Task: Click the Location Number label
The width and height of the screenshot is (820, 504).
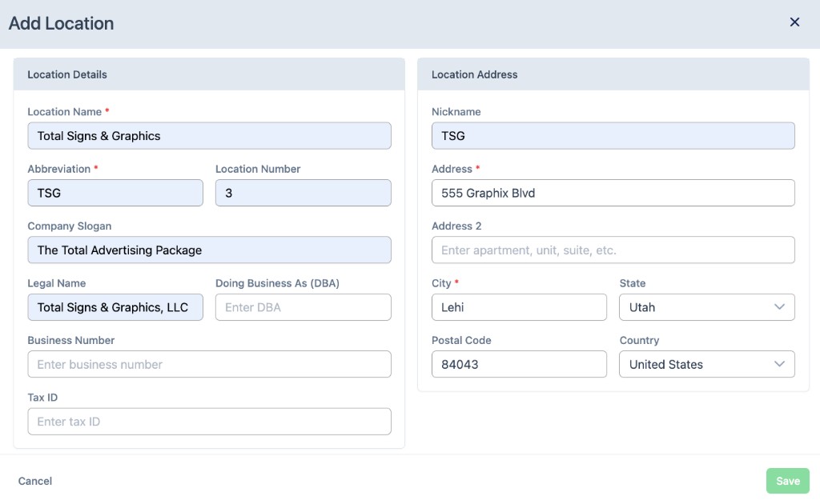Action: (x=258, y=170)
